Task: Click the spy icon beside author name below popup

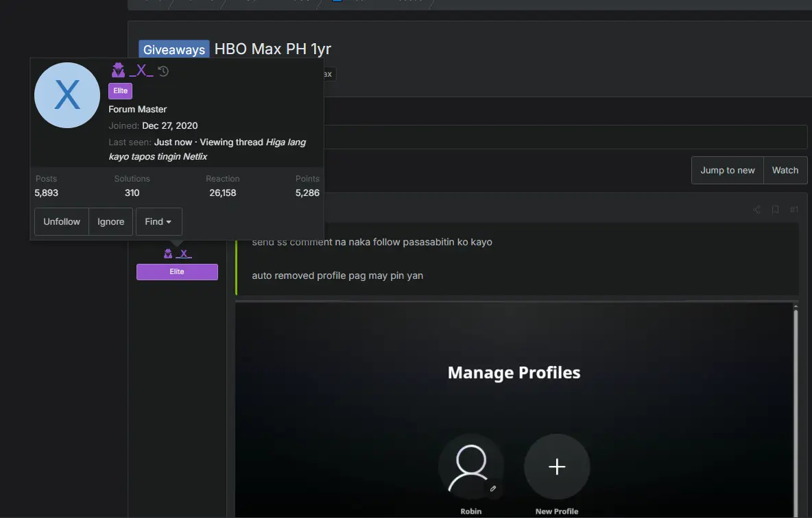Action: (x=168, y=254)
